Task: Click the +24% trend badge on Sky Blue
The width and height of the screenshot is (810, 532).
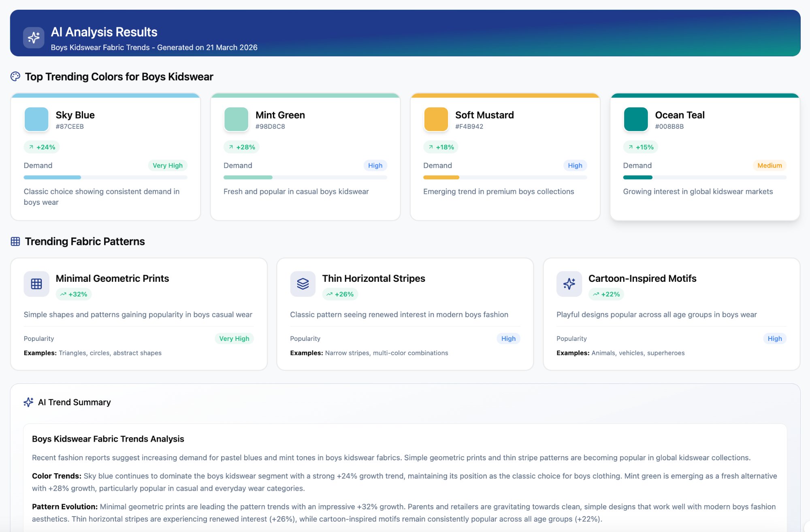Action: (42, 147)
